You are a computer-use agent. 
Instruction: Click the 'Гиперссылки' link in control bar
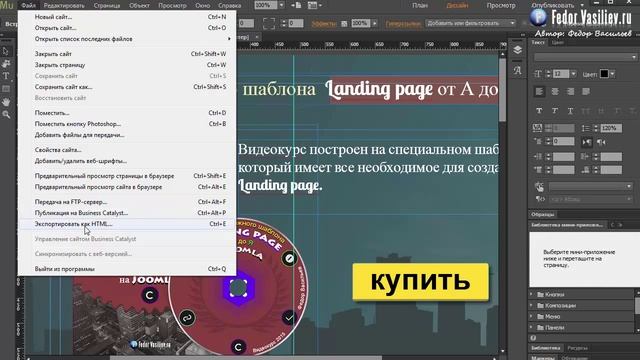403,24
